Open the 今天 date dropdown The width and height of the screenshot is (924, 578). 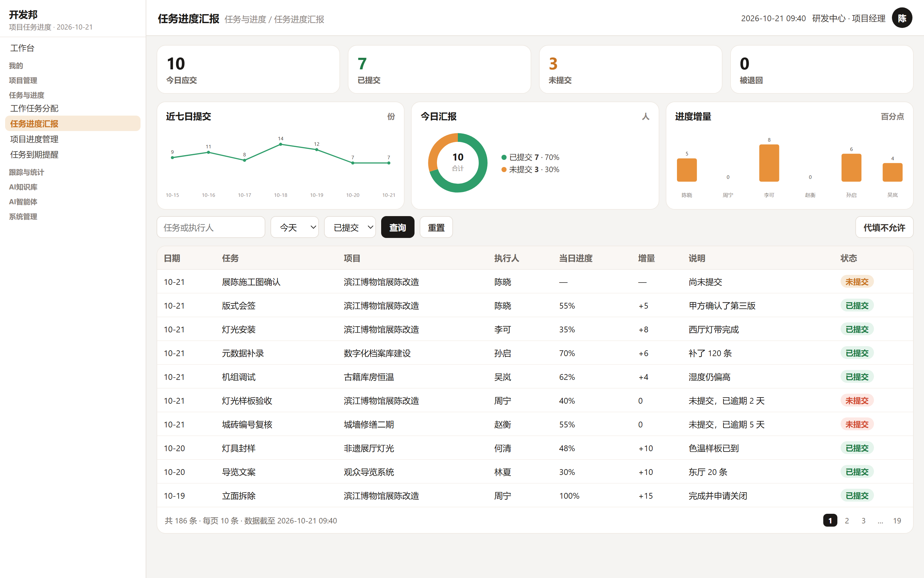(x=295, y=227)
